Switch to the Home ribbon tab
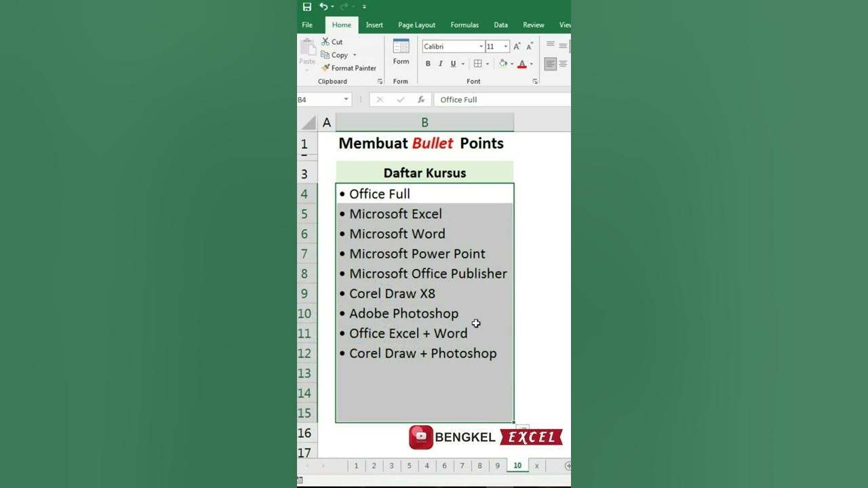 [342, 25]
